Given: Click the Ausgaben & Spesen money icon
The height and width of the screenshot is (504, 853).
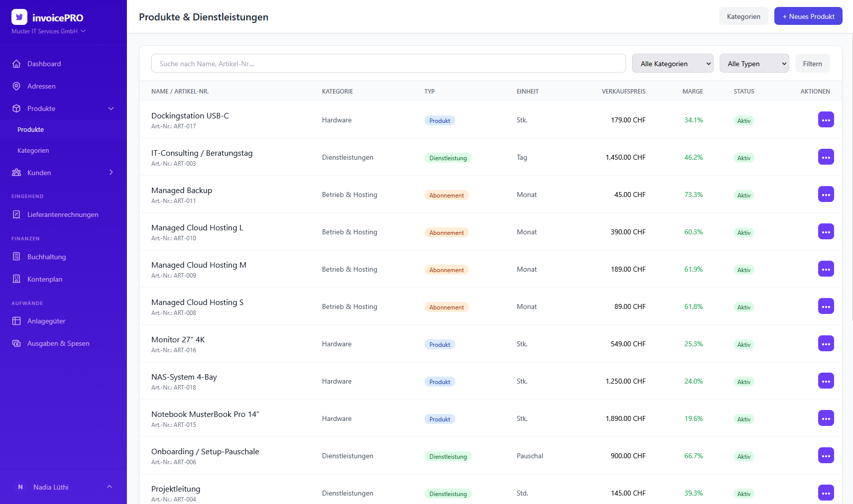Looking at the screenshot, I should point(16,343).
